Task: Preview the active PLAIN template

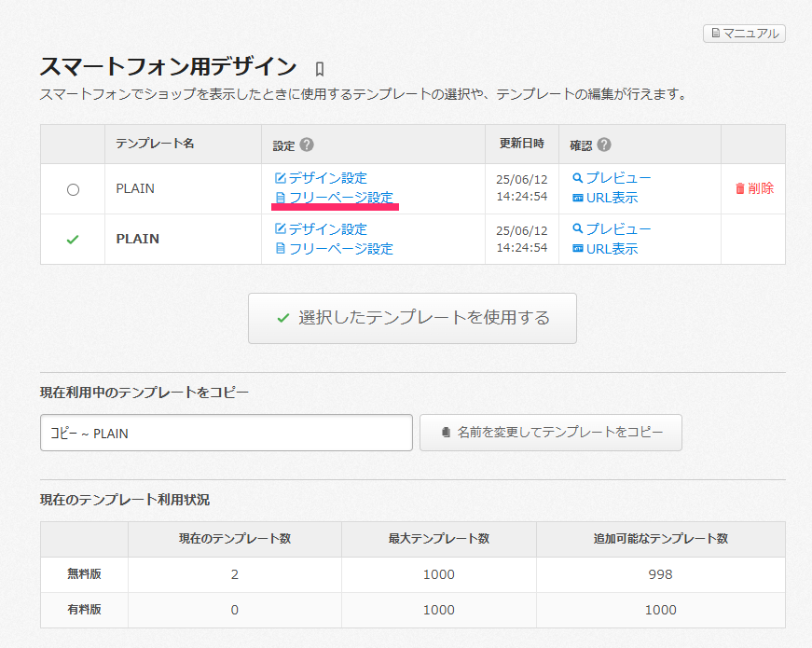Action: (x=618, y=229)
